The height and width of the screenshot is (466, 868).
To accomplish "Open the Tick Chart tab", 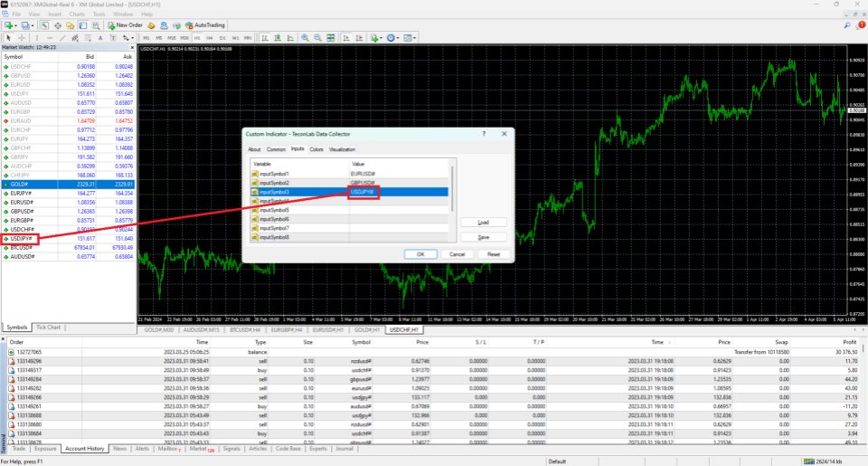I will (48, 328).
